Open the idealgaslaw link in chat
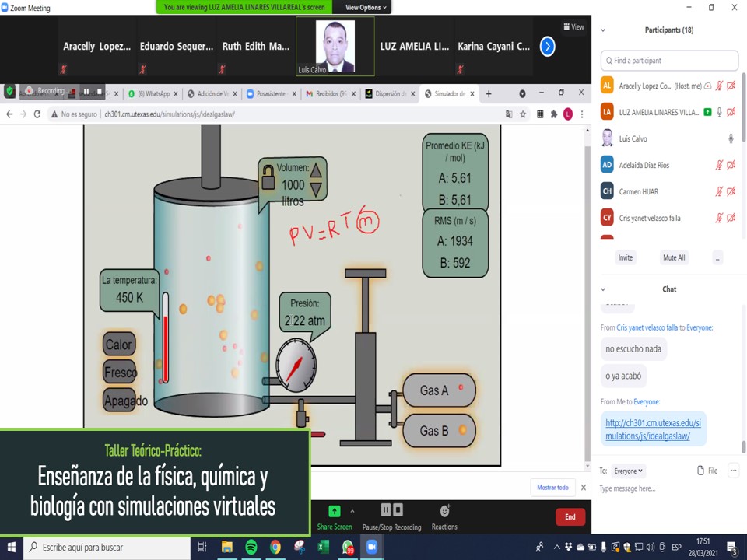The image size is (747, 560). point(652,429)
